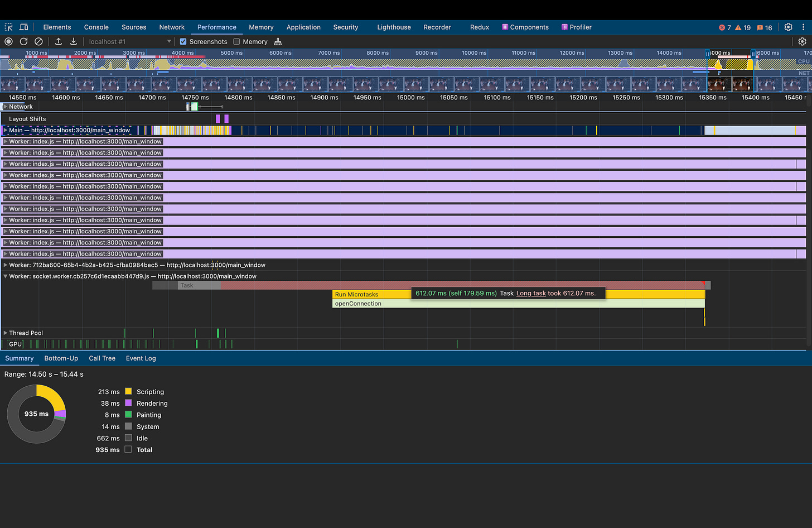Click the record performance button
Viewport: 812px width, 528px height.
(8, 41)
